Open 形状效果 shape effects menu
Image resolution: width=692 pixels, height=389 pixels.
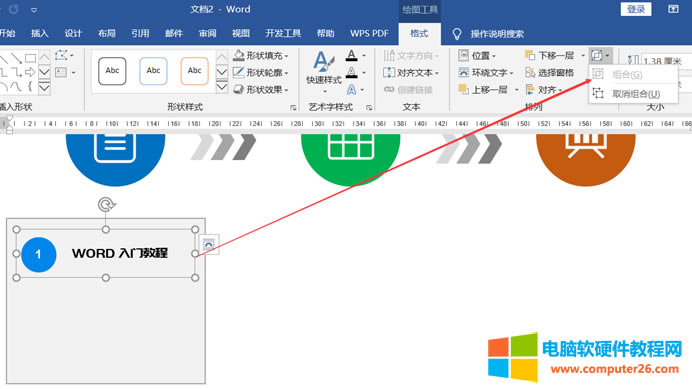[260, 90]
